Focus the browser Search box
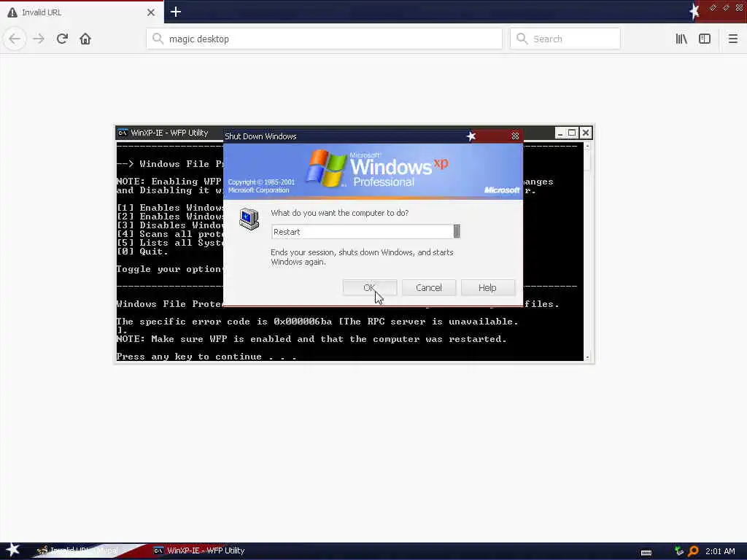 (x=565, y=39)
